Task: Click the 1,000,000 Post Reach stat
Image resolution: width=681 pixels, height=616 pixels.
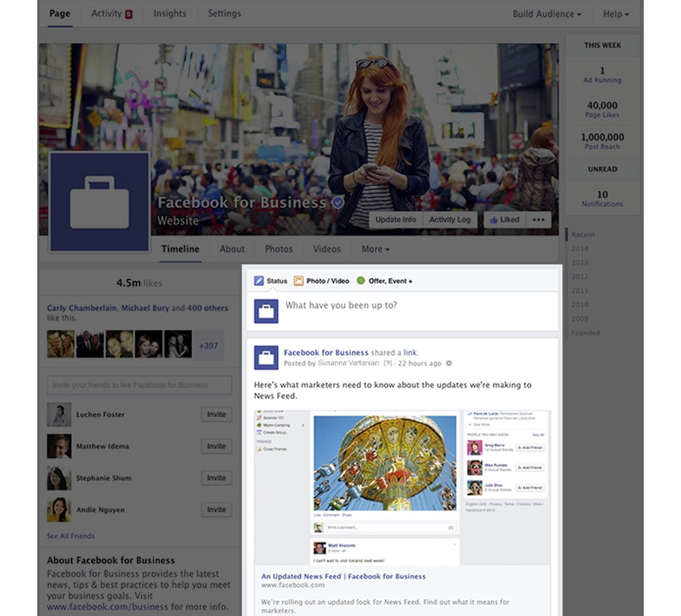Action: point(602,141)
